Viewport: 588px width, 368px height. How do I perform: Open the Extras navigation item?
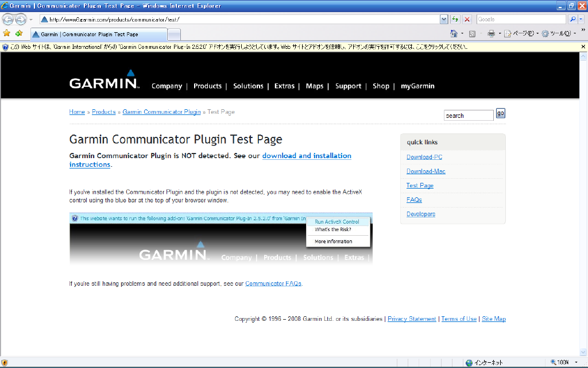284,86
